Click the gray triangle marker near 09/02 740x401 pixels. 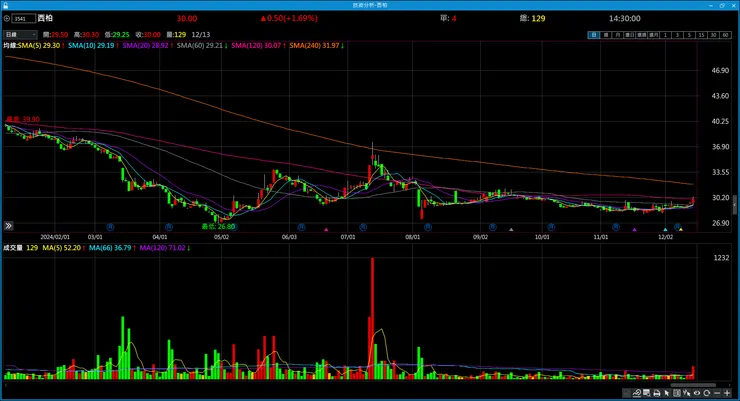(511, 230)
